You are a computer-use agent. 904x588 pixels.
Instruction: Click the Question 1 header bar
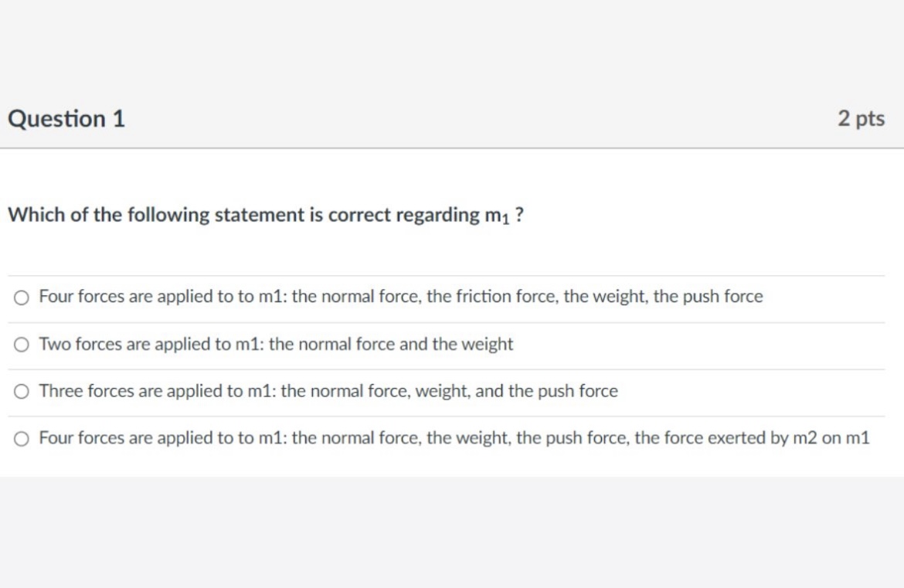pos(452,118)
